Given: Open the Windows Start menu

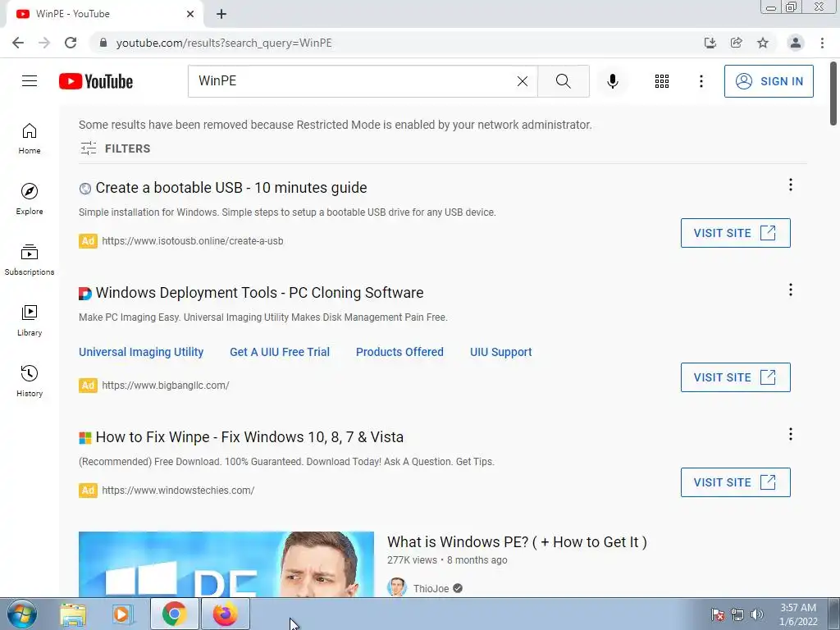Looking at the screenshot, I should click(22, 614).
